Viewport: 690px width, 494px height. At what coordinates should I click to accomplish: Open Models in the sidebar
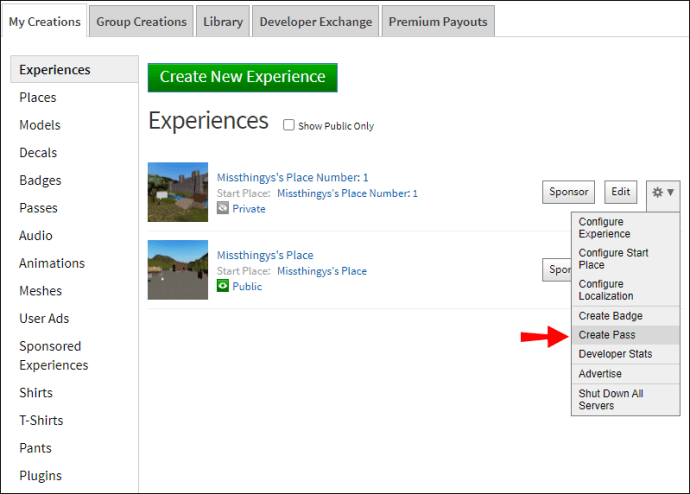40,125
